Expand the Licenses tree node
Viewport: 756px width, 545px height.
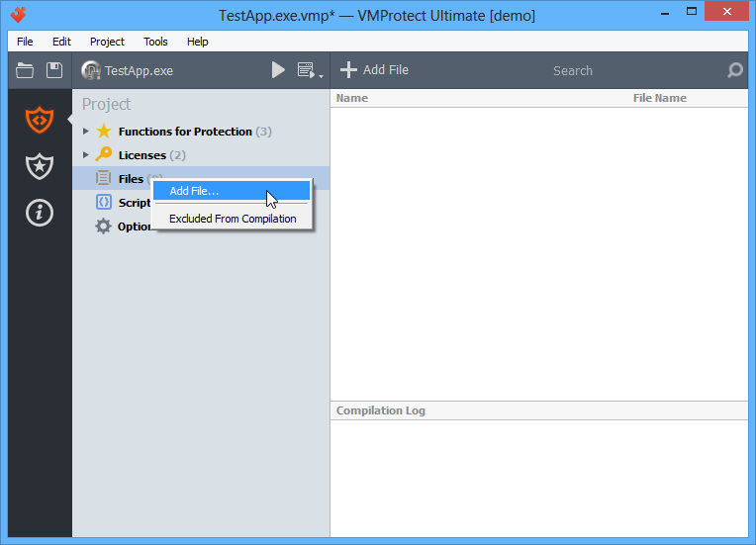(x=86, y=154)
